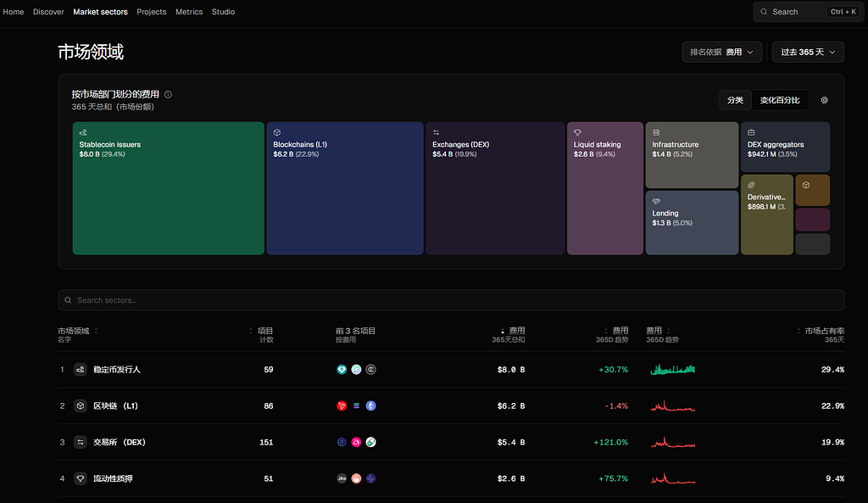Click the red Tron logo in the L1 row
This screenshot has width=868, height=503.
pyautogui.click(x=342, y=406)
